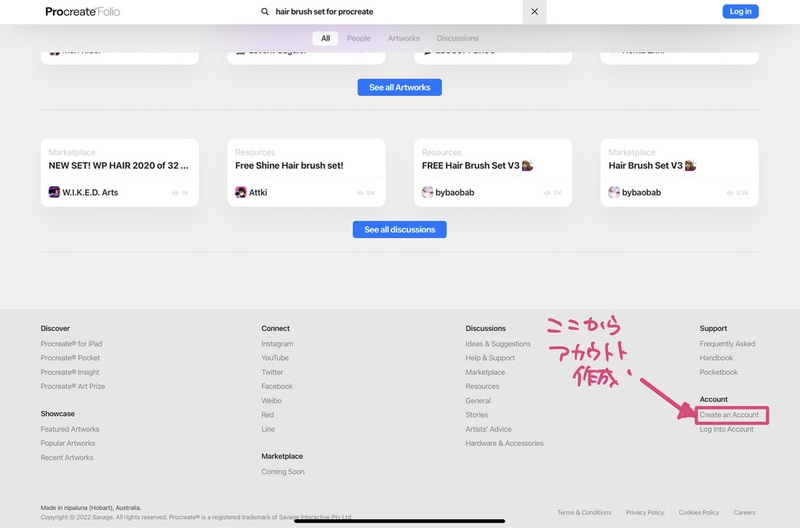Open Careers footer link
This screenshot has height=528, width=800.
tap(744, 512)
